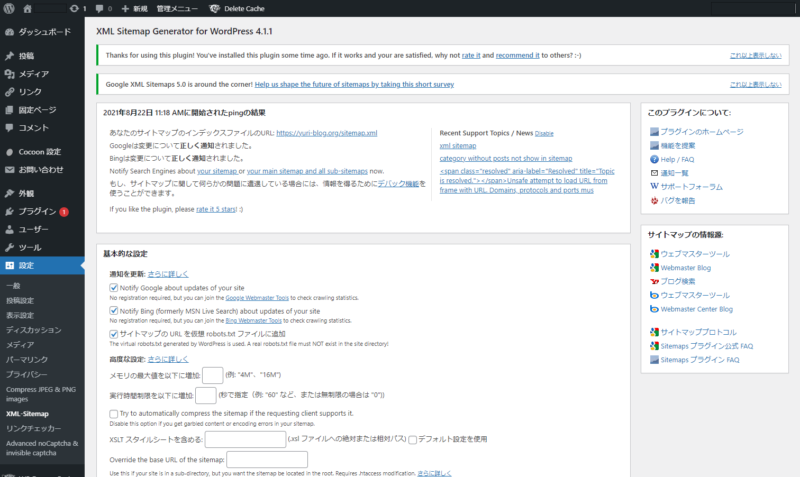The width and height of the screenshot is (800, 477).
Task: Click the 新規 plus icon
Action: coord(126,9)
